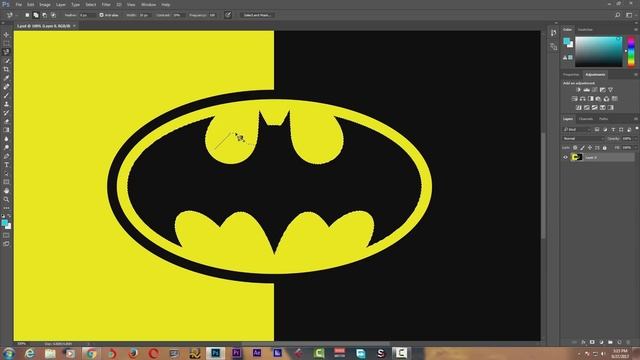Select the Eyedropper tool

[6, 78]
